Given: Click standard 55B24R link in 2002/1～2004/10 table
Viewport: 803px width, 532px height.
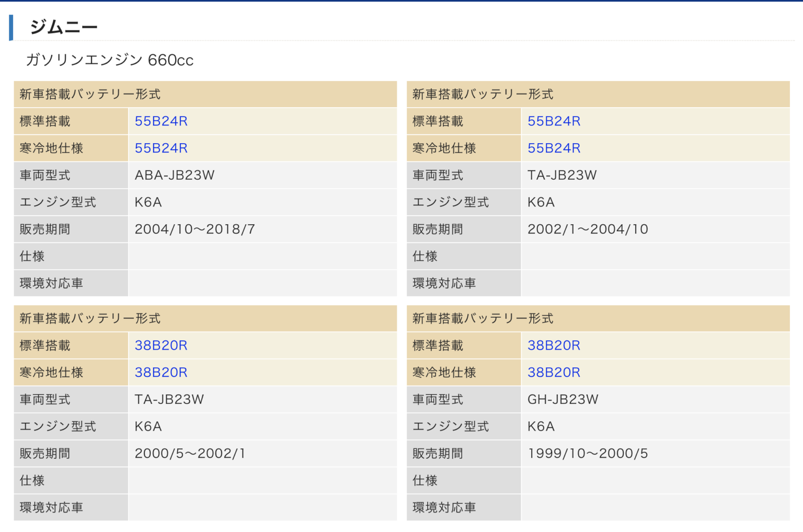Looking at the screenshot, I should point(554,121).
